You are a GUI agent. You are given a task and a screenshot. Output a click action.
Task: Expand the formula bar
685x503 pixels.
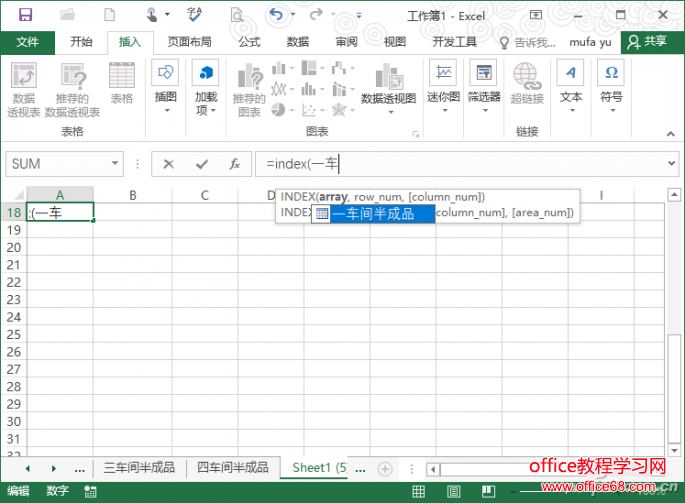tap(671, 163)
